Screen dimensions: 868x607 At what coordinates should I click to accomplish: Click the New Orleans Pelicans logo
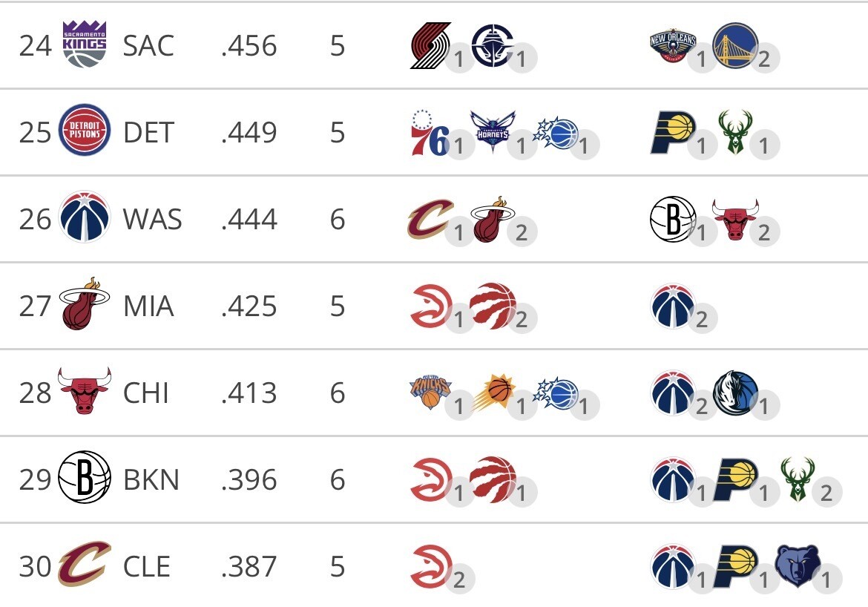(x=672, y=45)
